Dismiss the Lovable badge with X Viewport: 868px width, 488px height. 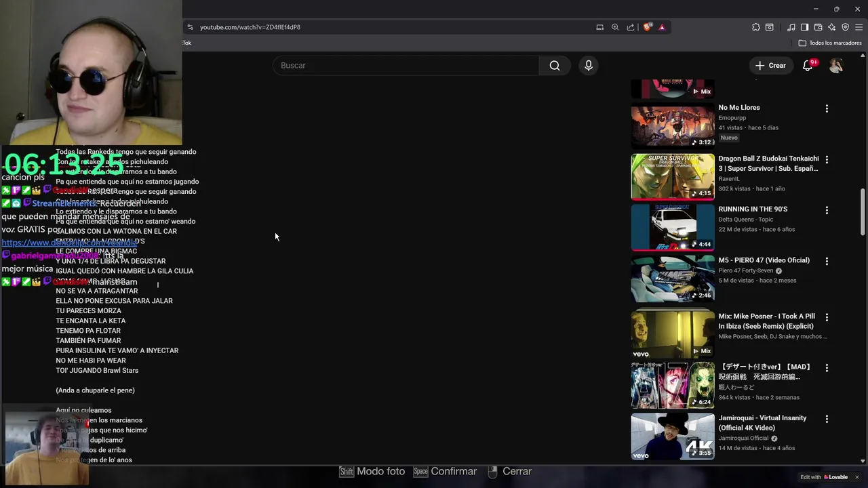[856, 477]
